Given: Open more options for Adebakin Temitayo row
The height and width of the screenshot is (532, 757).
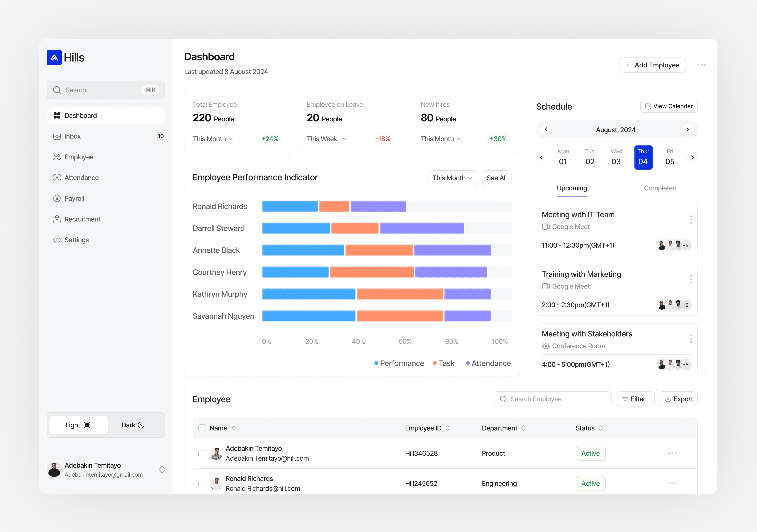Looking at the screenshot, I should [672, 454].
